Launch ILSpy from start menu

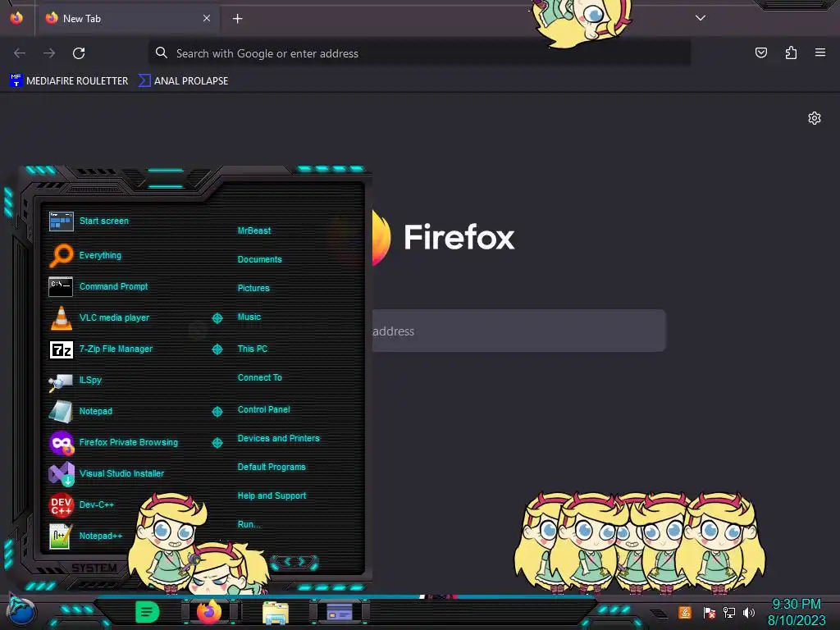(75, 381)
